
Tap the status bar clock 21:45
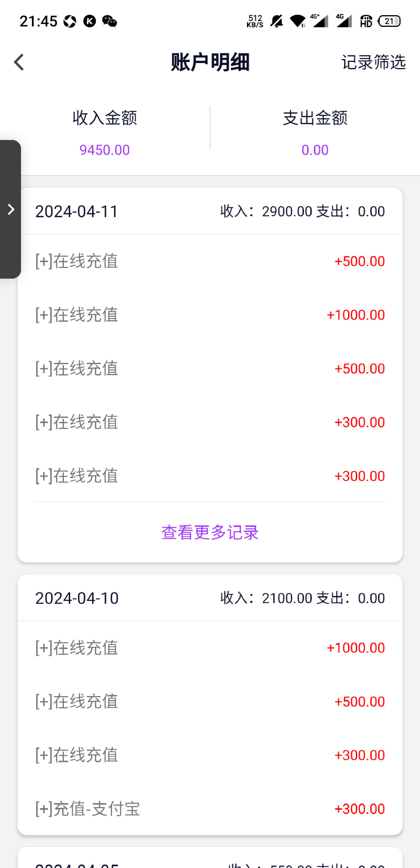tap(38, 21)
